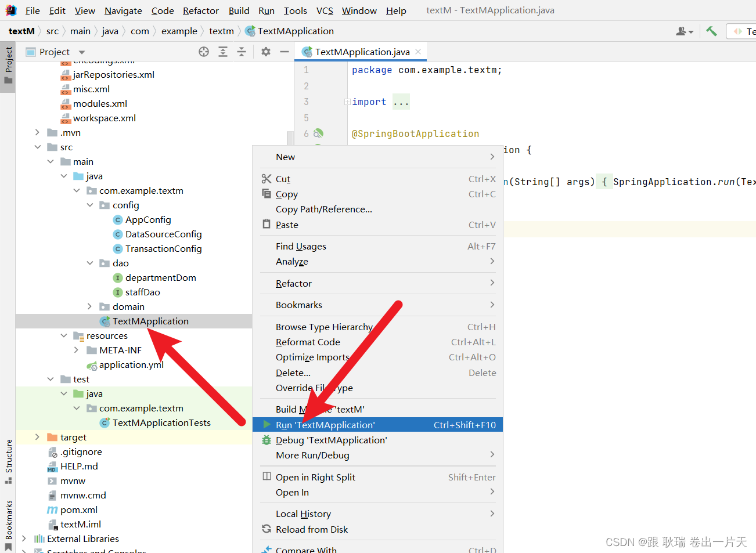
Task: Expand the META-INF folder
Action: [x=77, y=350]
